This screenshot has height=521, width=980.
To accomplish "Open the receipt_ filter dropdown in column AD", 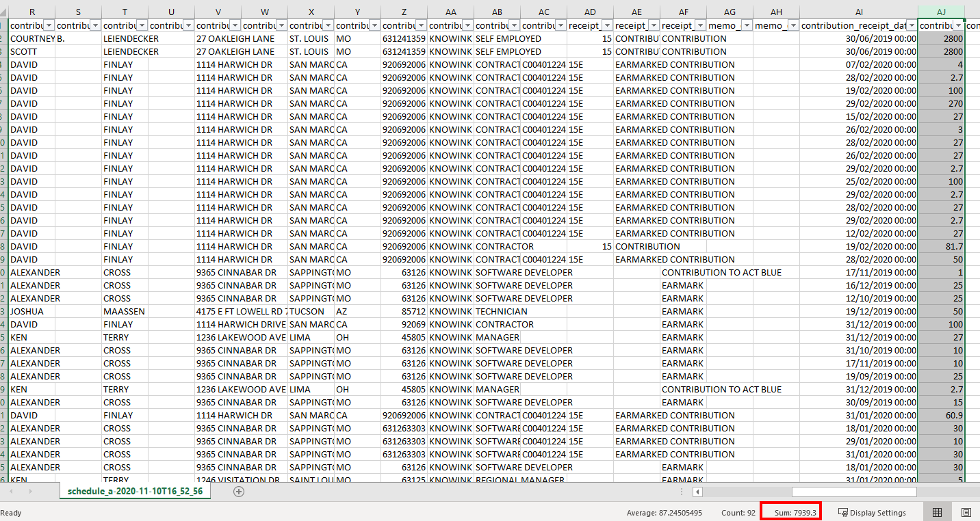I will (x=607, y=25).
